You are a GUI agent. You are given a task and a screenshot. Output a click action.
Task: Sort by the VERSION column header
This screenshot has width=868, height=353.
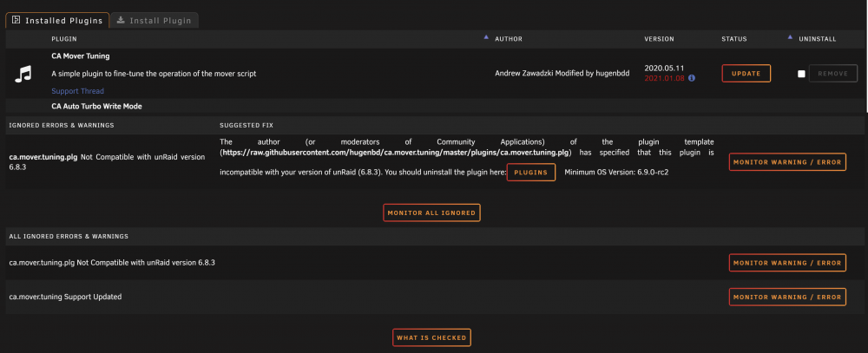(x=659, y=39)
